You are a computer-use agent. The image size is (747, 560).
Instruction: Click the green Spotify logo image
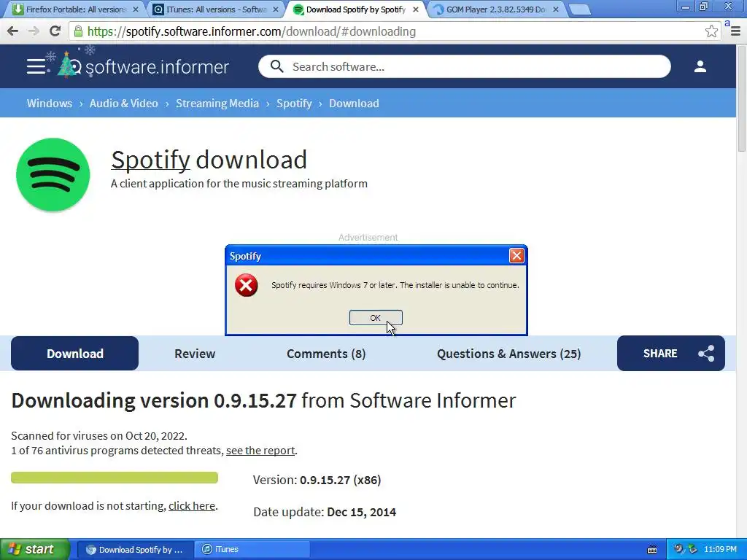(53, 175)
